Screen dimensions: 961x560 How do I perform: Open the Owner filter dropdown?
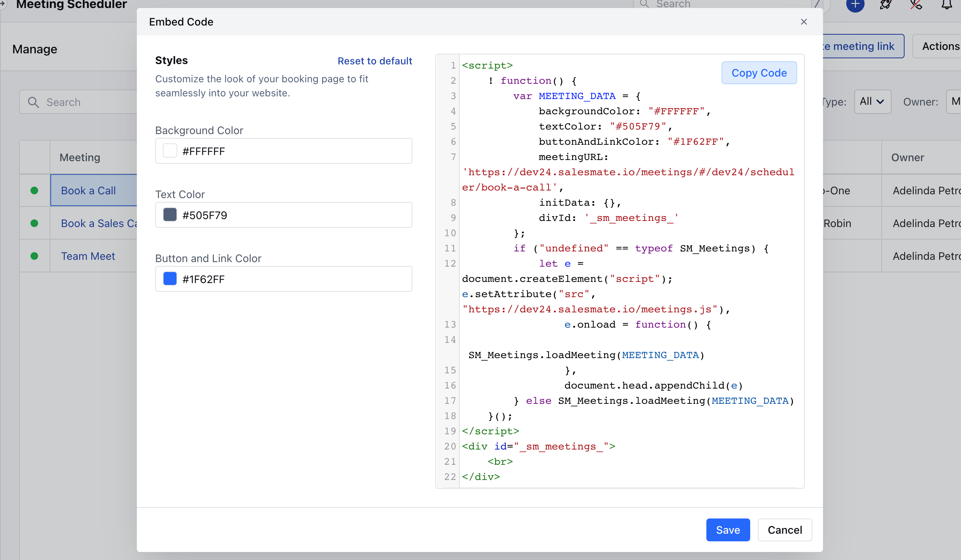coord(954,102)
